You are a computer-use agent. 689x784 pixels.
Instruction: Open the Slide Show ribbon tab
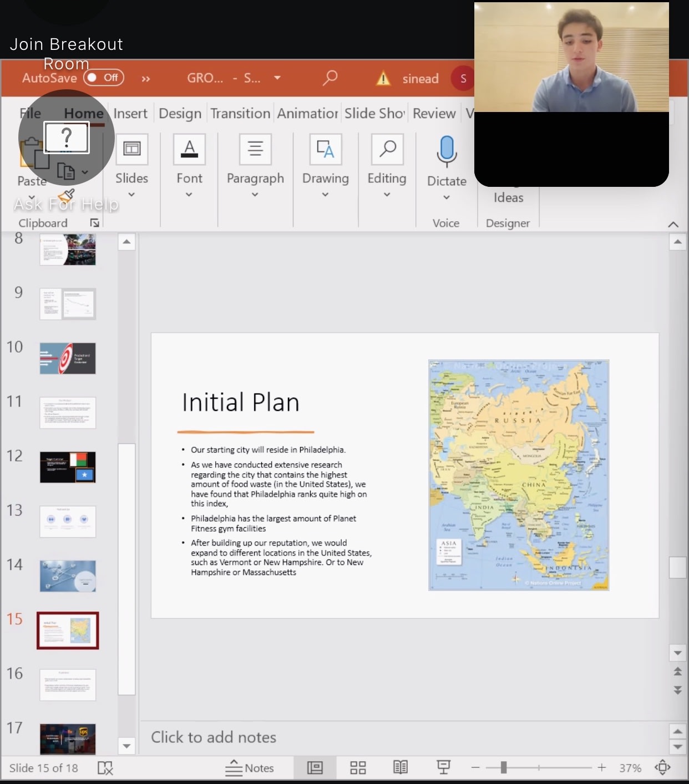[x=374, y=113]
